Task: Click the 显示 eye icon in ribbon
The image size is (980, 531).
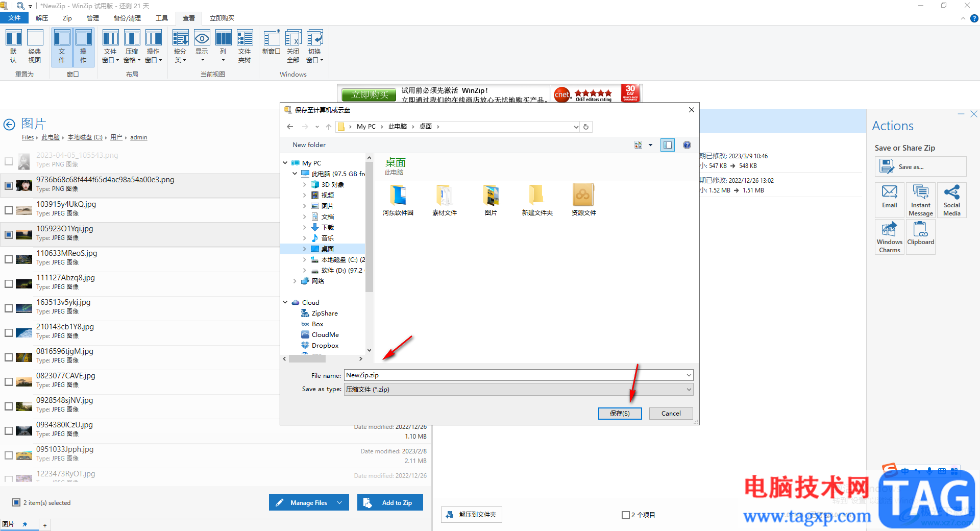Action: pyautogui.click(x=202, y=46)
